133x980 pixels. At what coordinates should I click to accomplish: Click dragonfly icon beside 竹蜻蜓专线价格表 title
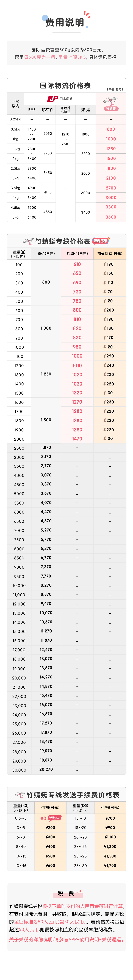(29, 241)
